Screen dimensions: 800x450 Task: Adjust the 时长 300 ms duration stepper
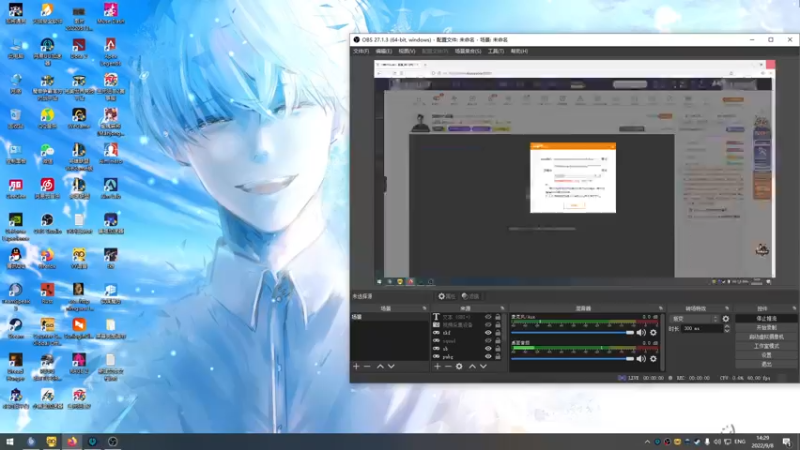[x=727, y=329]
